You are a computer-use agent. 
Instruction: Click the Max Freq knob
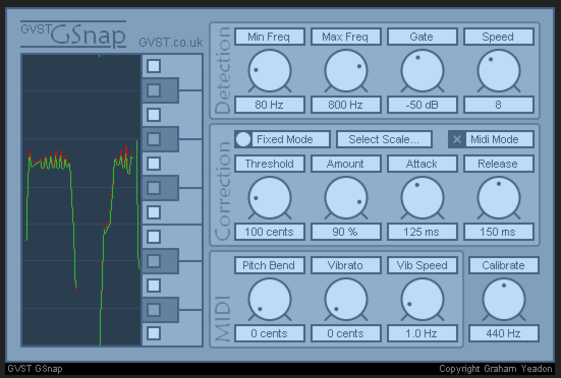pyautogui.click(x=346, y=70)
